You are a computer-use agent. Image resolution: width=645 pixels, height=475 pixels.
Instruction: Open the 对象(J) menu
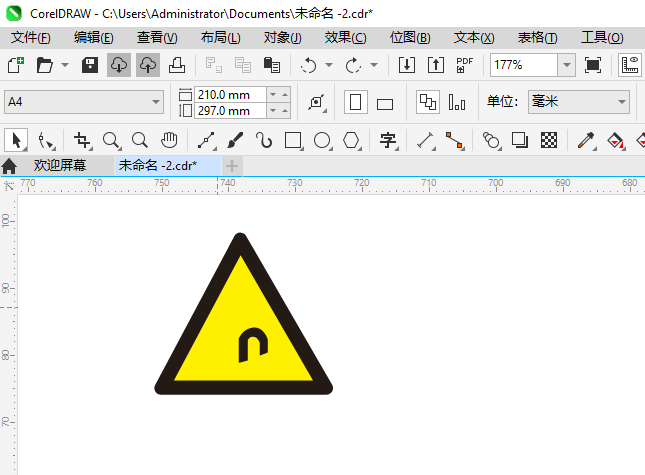click(x=283, y=38)
